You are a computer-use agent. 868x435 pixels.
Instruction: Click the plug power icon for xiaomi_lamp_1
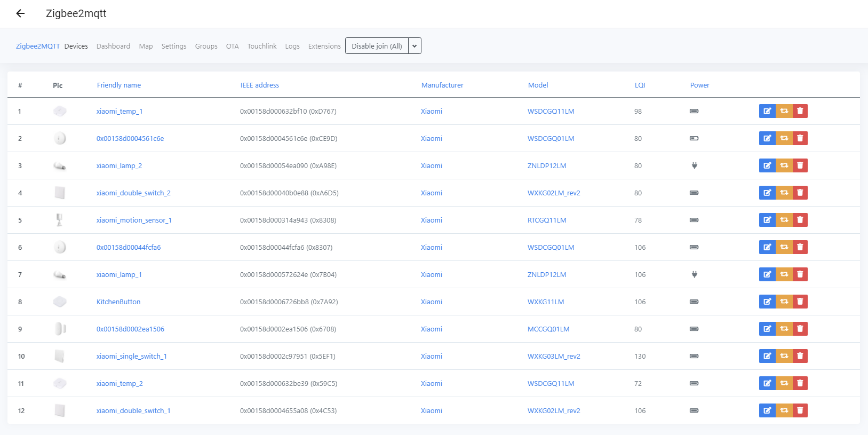694,274
